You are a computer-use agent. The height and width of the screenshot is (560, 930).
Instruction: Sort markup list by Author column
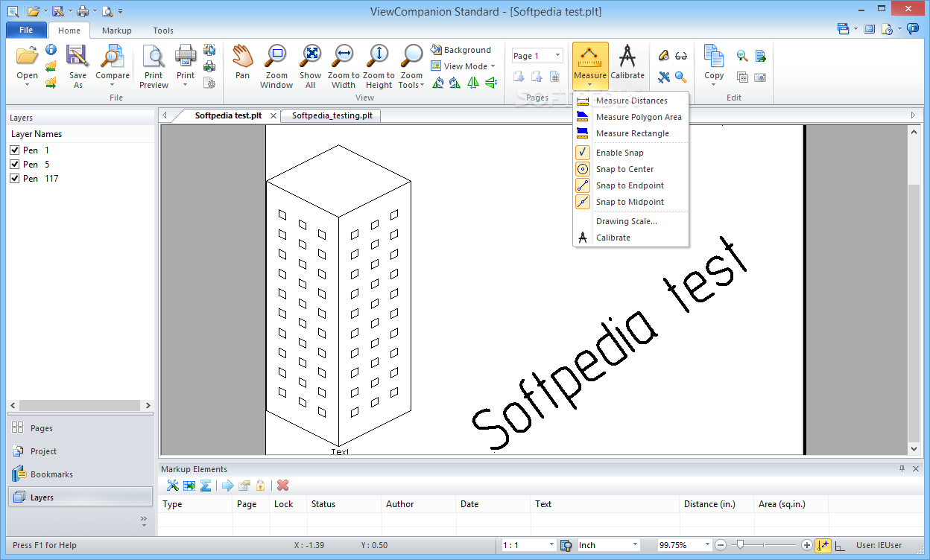tap(418, 504)
